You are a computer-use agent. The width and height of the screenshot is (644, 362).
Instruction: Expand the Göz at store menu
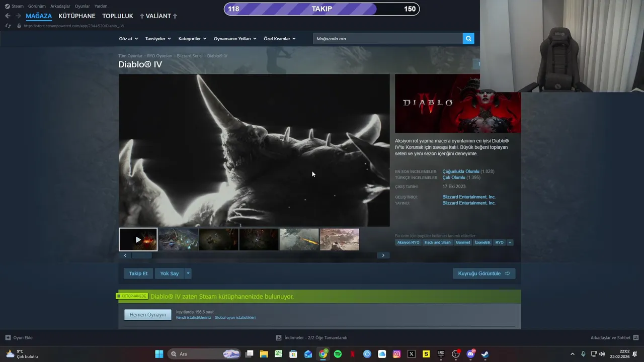[x=128, y=39]
